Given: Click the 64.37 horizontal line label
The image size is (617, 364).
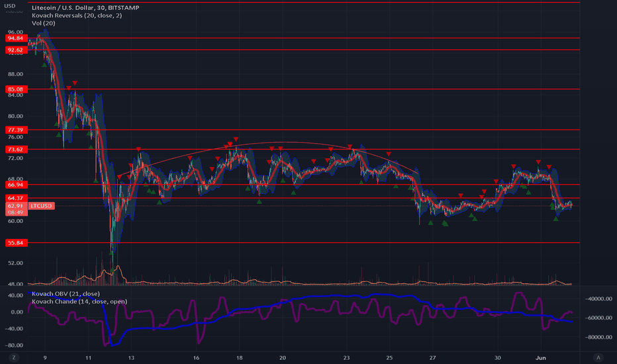Looking at the screenshot, I should coord(16,198).
